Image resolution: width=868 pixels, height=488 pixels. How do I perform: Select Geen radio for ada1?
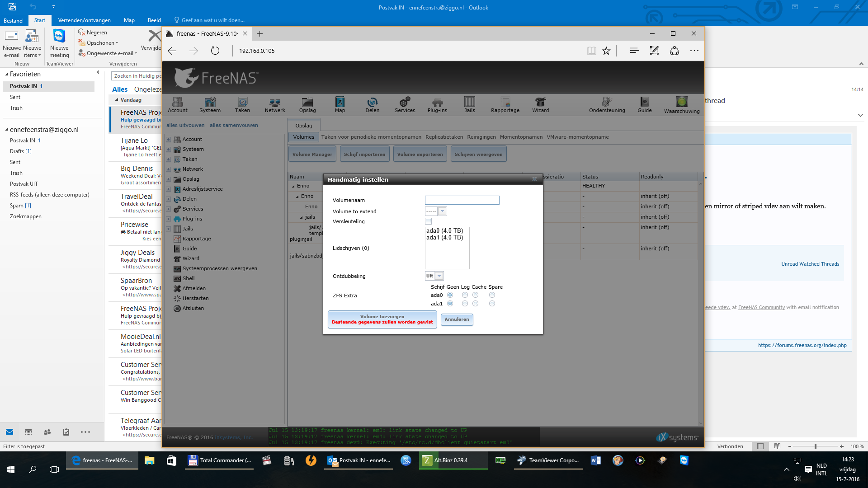[450, 304]
